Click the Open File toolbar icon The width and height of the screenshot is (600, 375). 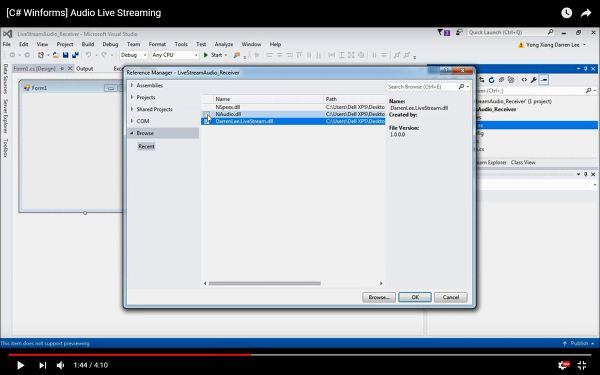[56, 55]
